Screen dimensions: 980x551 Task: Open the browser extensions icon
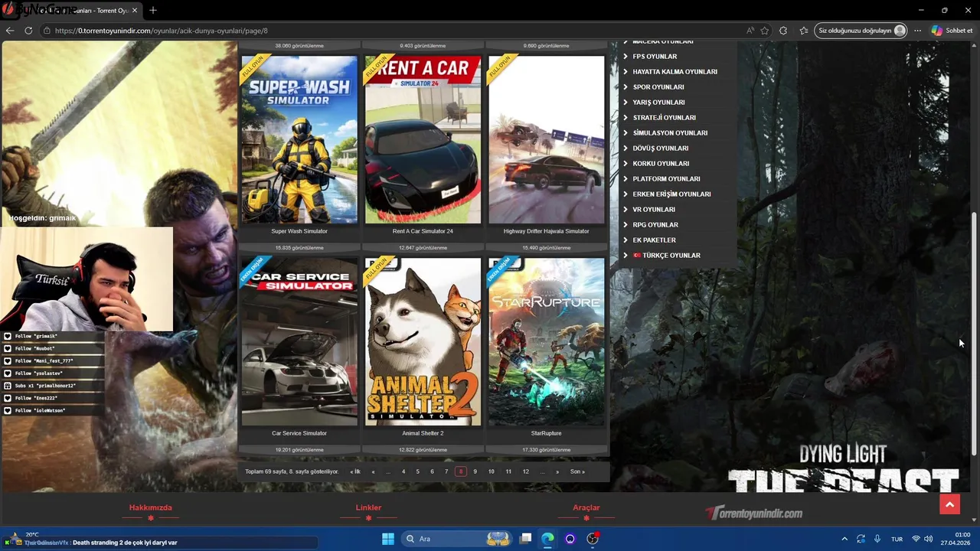(783, 31)
